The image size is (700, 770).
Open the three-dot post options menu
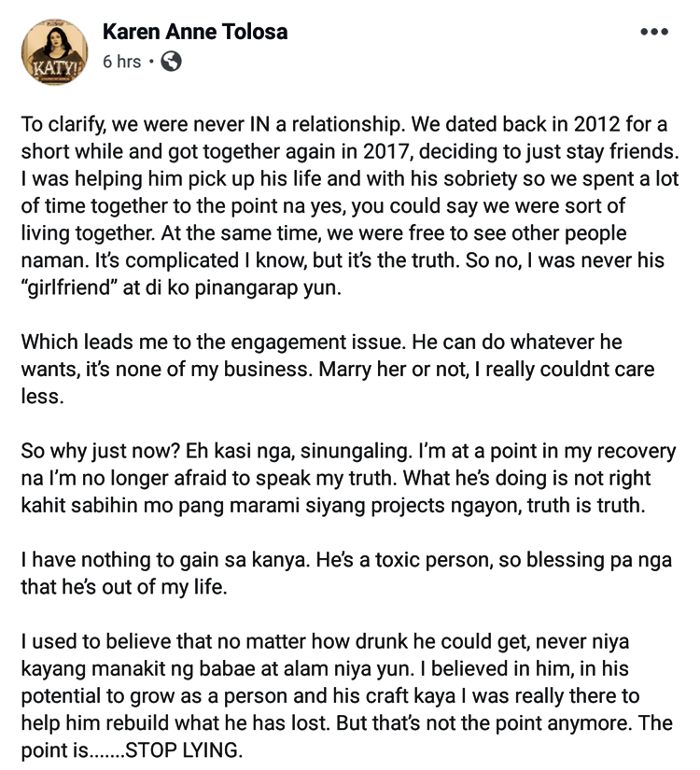(x=654, y=32)
